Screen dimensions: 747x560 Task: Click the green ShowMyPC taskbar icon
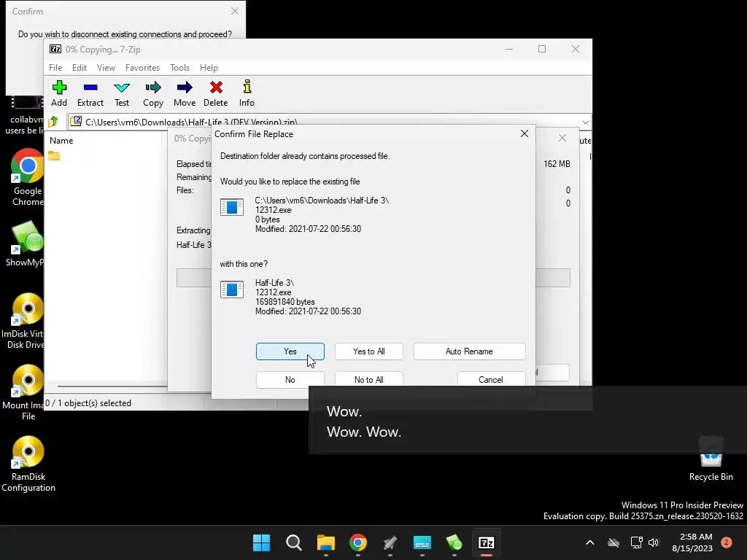pos(454,542)
